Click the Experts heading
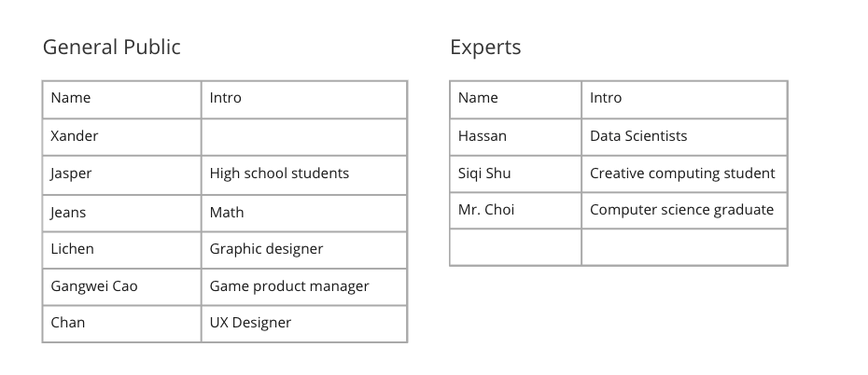This screenshot has width=868, height=375. (485, 47)
